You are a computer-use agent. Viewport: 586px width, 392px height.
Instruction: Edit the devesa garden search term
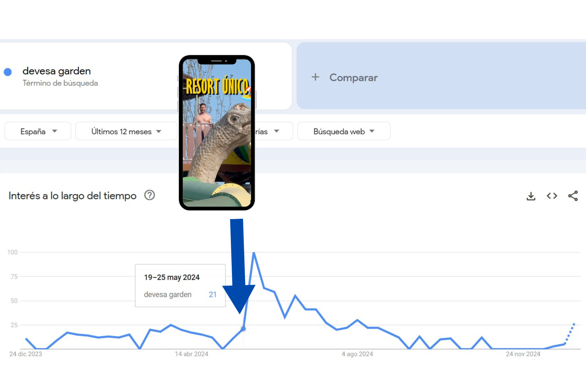coord(57,71)
